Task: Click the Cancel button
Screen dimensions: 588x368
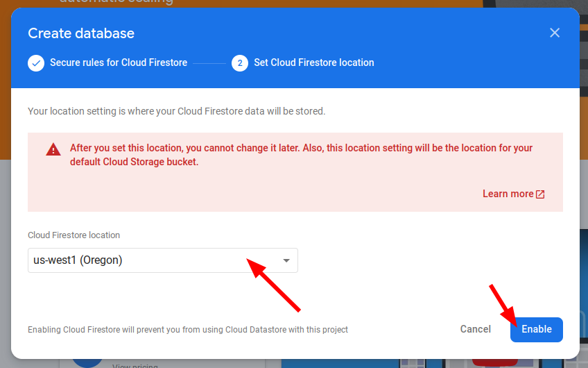Action: [x=475, y=329]
